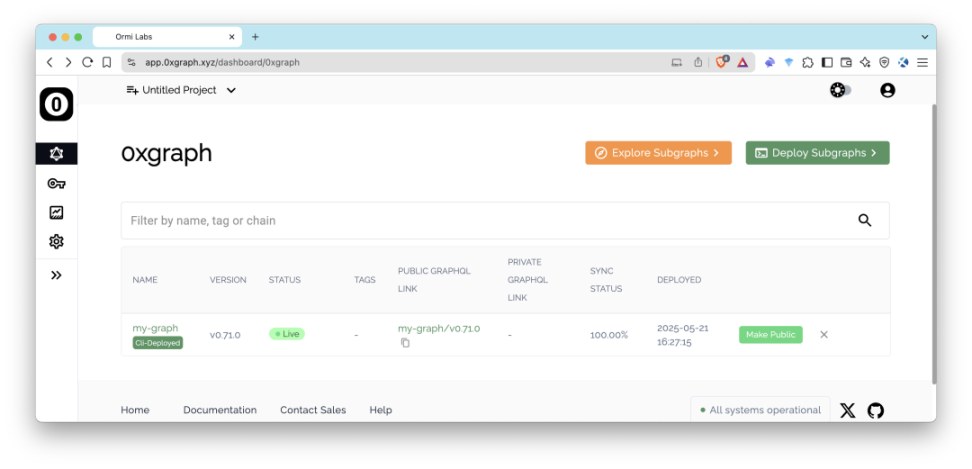
Task: Open the Contact Sales footer link
Action: point(313,410)
